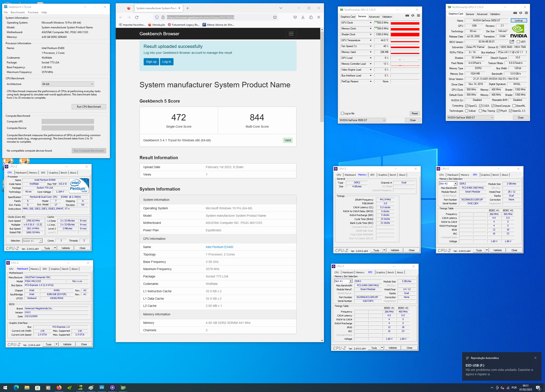
Task: Click the Bus Interface question mark in GPU-Z
Action: (526, 52)
